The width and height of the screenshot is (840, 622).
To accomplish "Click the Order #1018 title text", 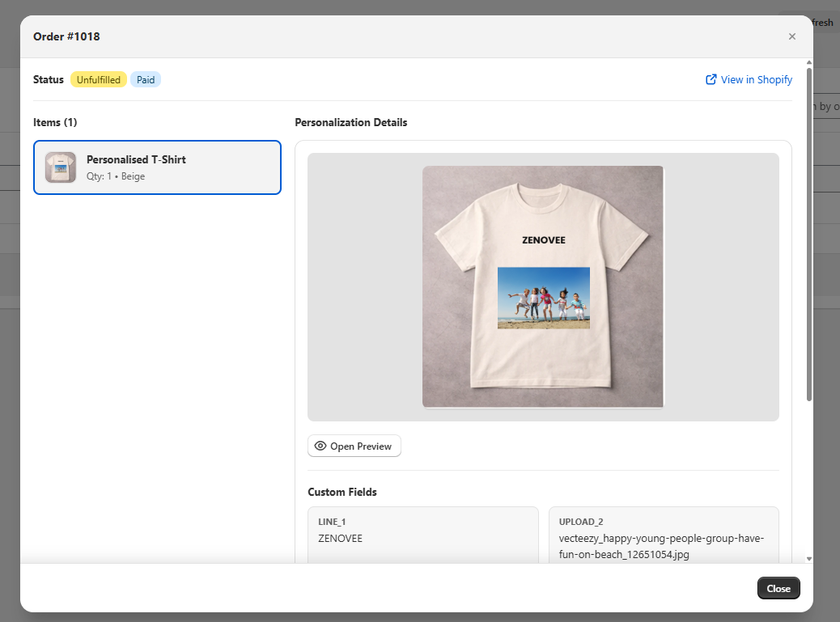I will pyautogui.click(x=66, y=36).
